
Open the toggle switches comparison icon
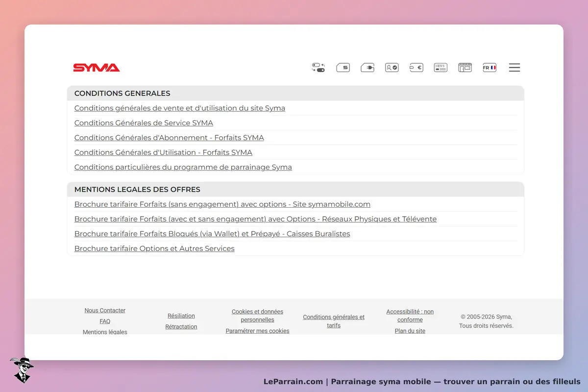[318, 68]
